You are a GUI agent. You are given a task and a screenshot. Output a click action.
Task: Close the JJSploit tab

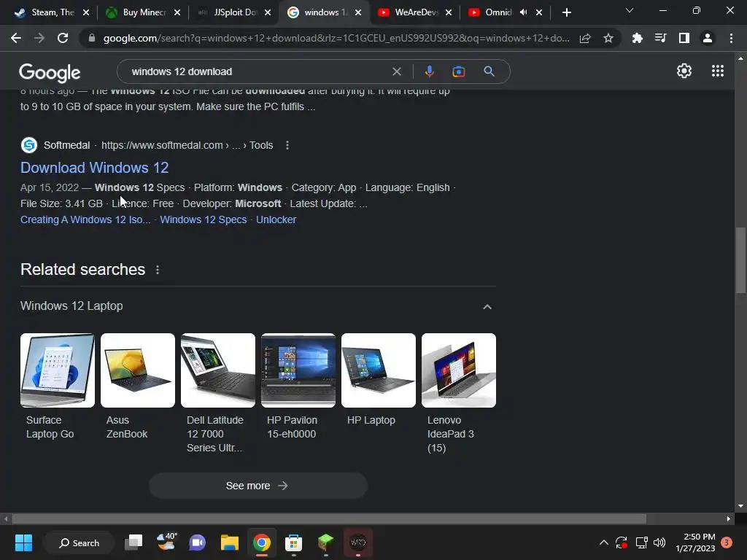[x=268, y=12]
